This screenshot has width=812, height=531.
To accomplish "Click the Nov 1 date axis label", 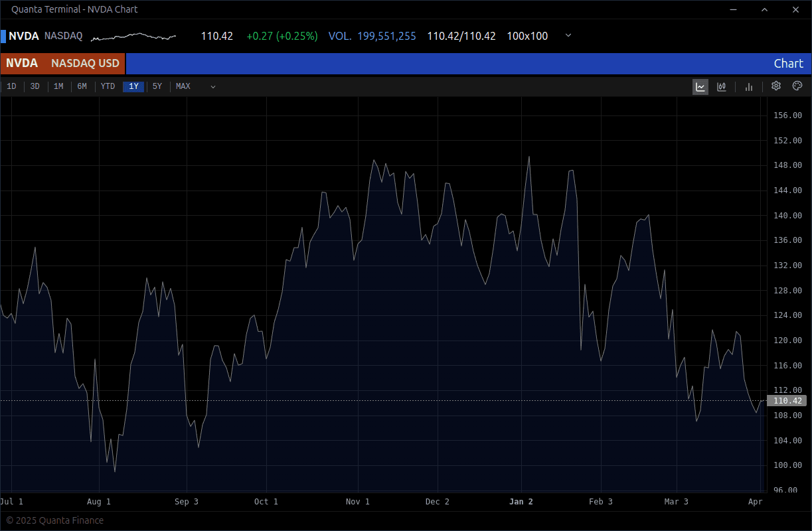I will tap(358, 502).
